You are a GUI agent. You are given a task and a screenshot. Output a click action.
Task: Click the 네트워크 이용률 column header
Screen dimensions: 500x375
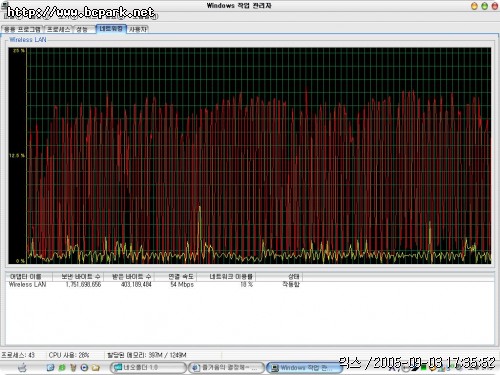227,277
